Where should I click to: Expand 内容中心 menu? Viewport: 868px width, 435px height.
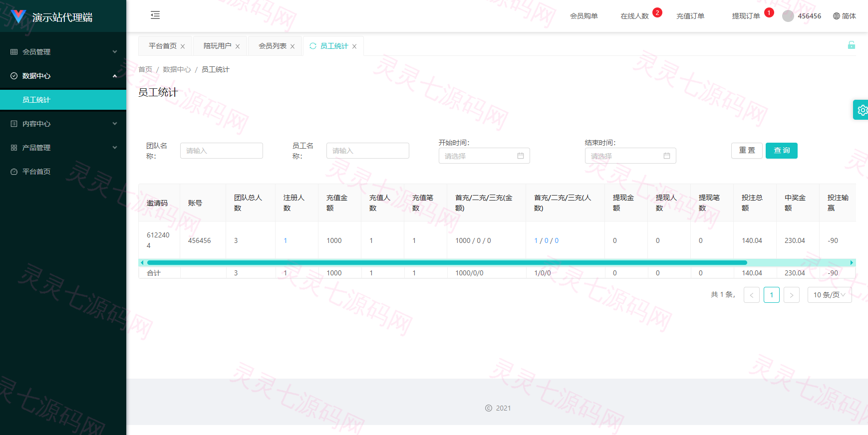(63, 124)
